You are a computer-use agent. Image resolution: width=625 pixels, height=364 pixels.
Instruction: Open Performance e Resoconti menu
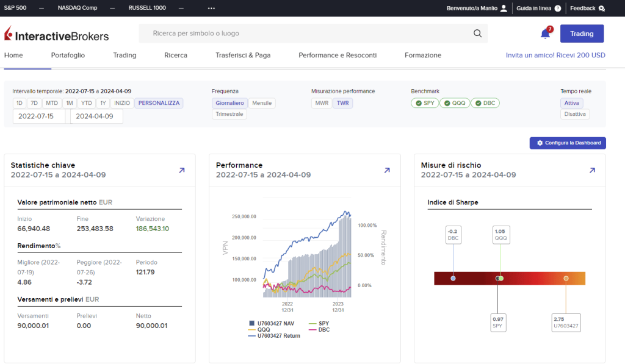tap(338, 55)
